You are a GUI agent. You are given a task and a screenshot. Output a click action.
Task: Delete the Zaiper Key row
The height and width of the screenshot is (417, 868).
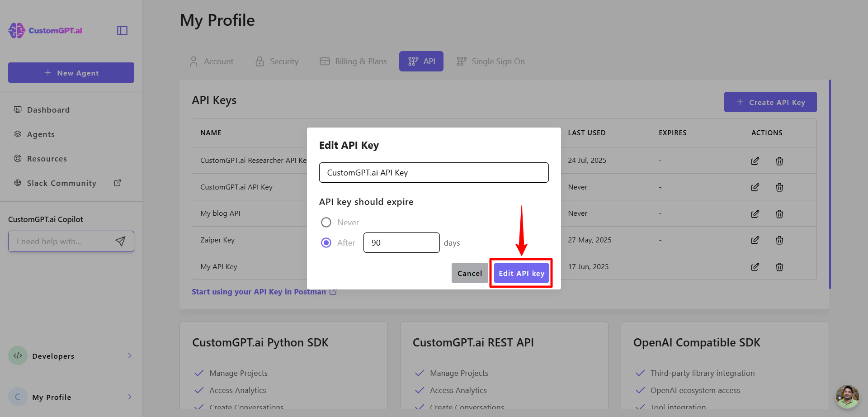point(779,240)
